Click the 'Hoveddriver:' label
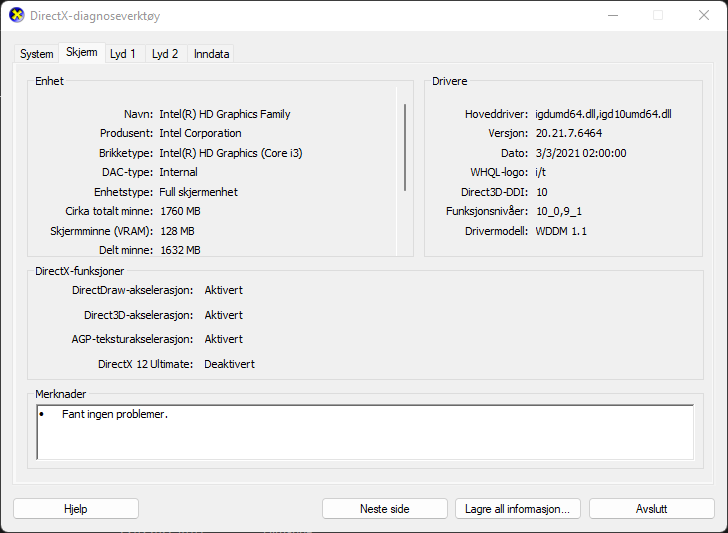This screenshot has width=728, height=533. 496,114
